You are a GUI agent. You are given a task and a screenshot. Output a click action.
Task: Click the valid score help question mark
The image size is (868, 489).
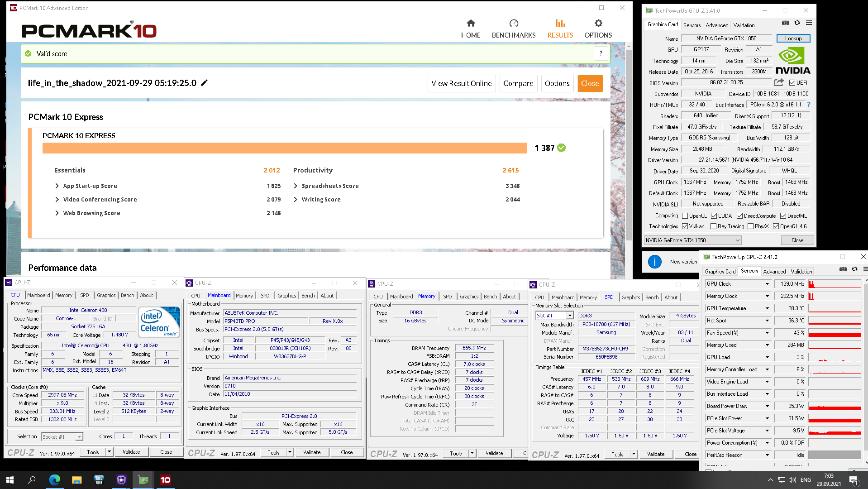tap(601, 53)
